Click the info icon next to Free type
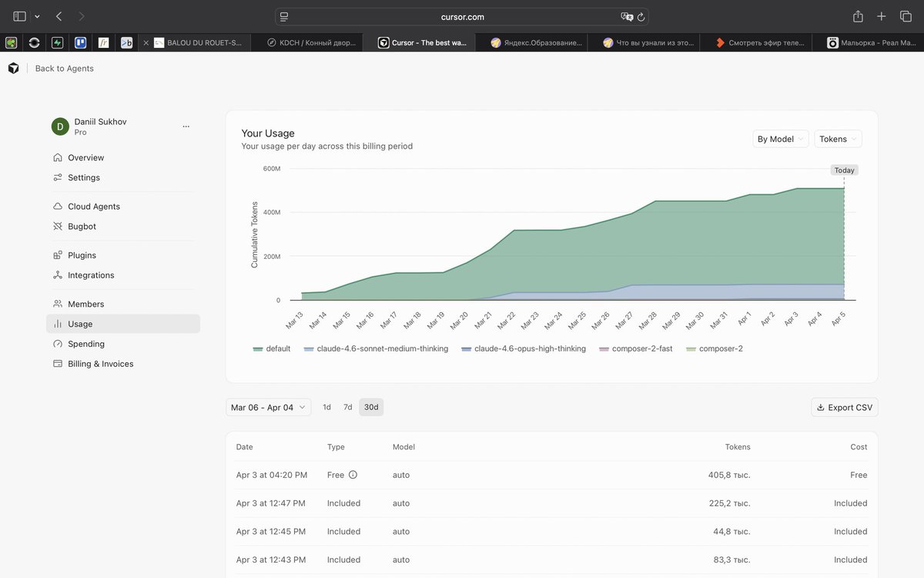Screen dimensions: 924x578 (x=353, y=475)
